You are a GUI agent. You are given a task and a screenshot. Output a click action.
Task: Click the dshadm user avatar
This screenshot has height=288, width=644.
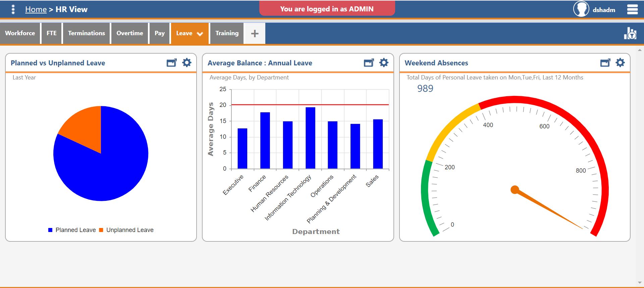click(581, 9)
